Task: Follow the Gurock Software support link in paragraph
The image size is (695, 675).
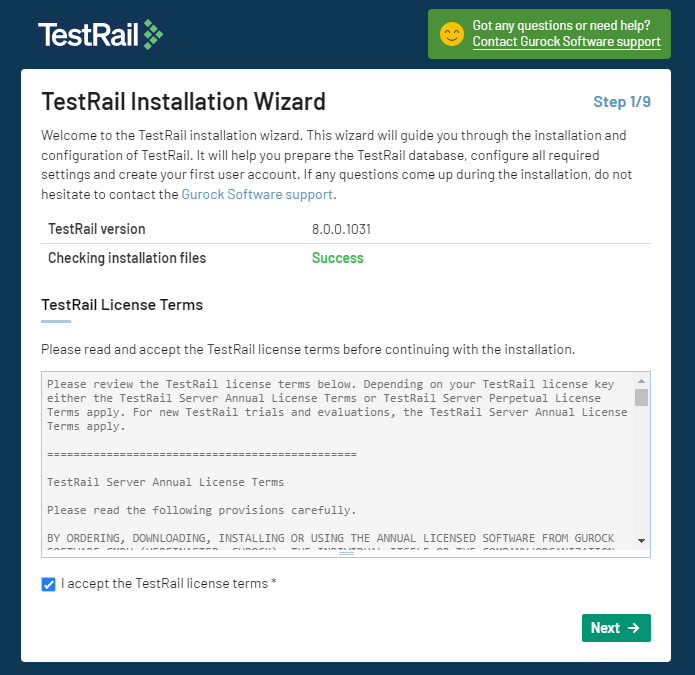Action: [x=257, y=195]
